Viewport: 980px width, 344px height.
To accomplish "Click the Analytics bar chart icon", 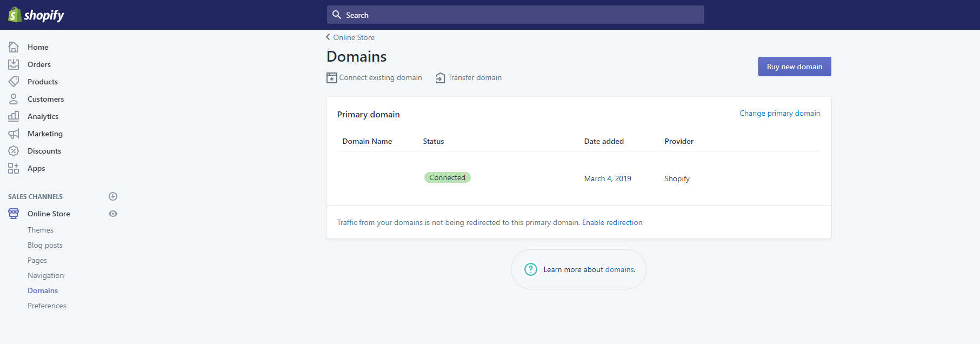I will 14,116.
